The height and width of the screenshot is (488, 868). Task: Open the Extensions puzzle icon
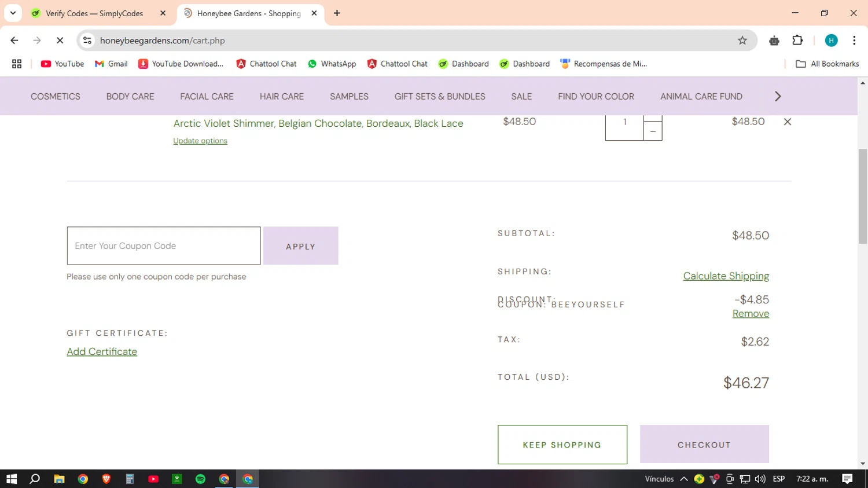tap(797, 41)
